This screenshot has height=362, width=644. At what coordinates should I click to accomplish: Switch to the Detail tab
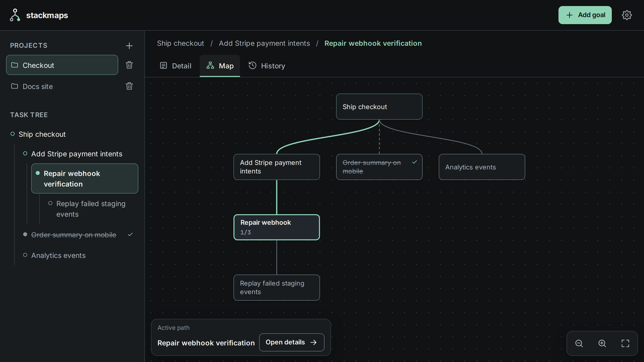pos(176,66)
